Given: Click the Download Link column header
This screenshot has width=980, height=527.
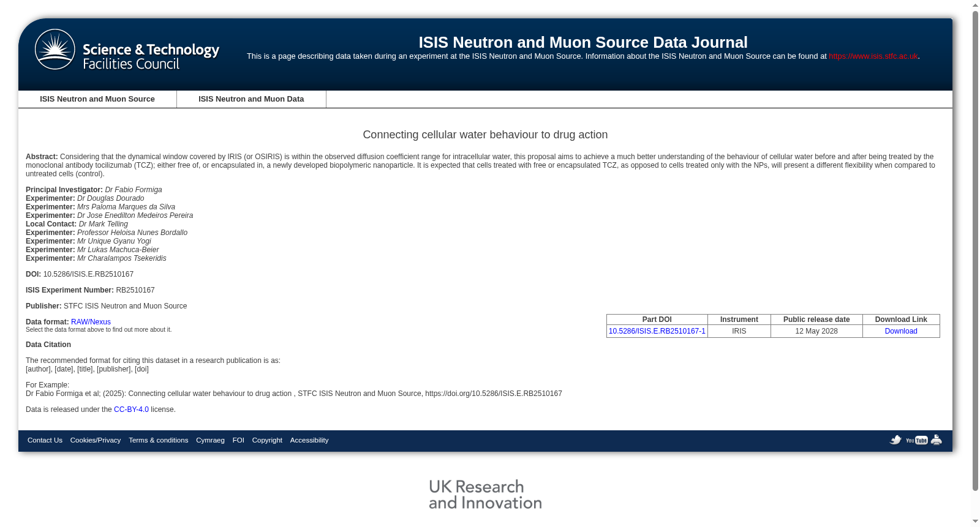Looking at the screenshot, I should pyautogui.click(x=901, y=320).
